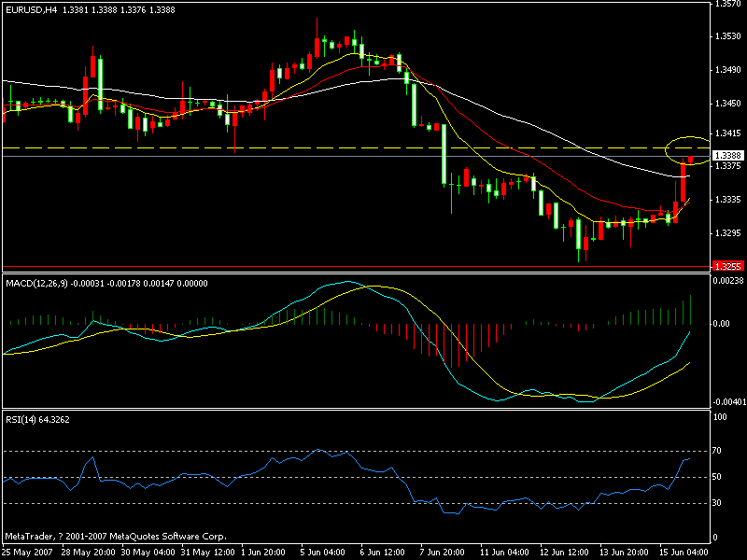Click the 1.3295 price axis label
This screenshot has height=560, width=747.
(x=728, y=233)
